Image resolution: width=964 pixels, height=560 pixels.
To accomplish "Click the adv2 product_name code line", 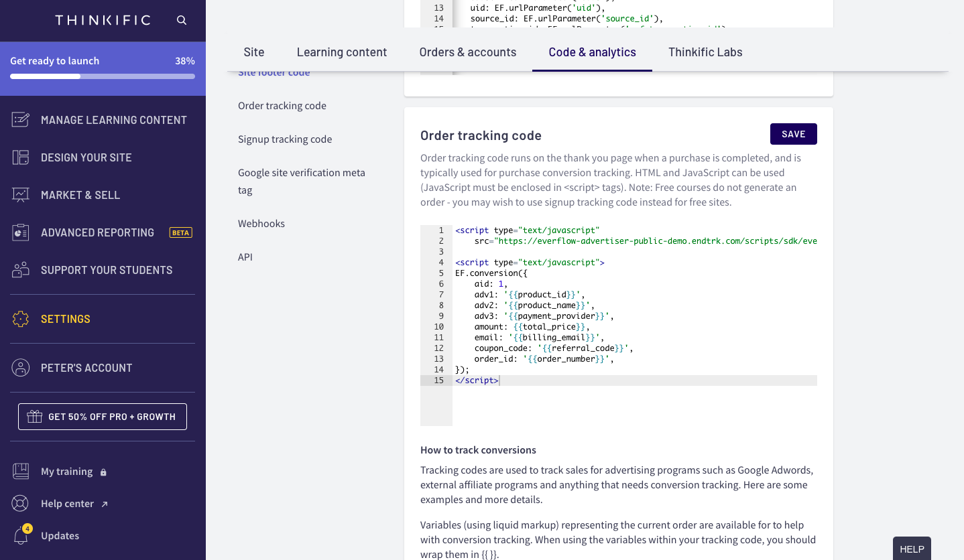I will point(534,305).
